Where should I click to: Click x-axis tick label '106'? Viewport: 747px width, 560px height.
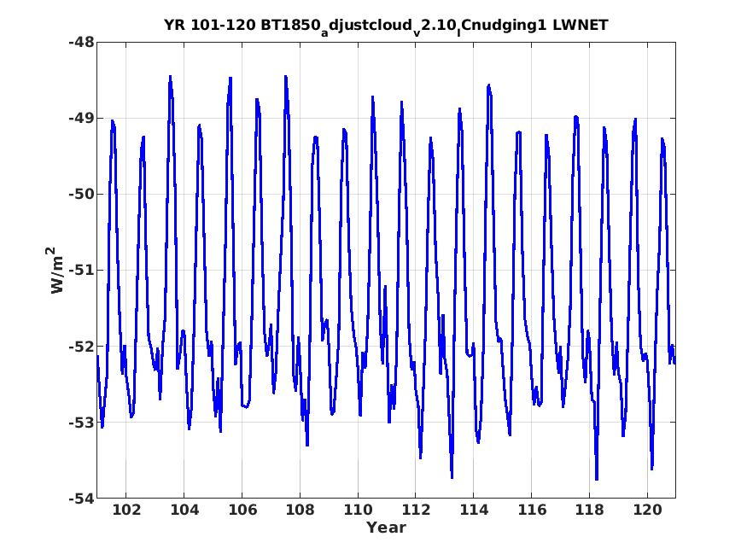[242, 510]
